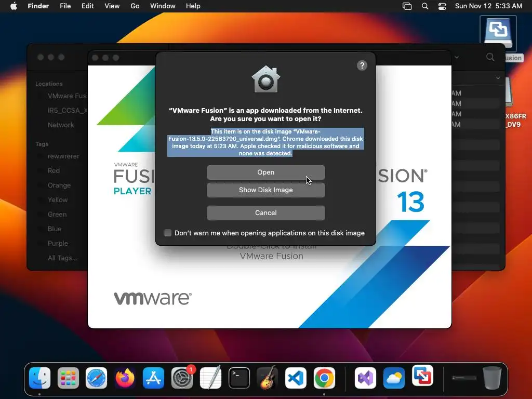Open the App Store from the Dock
The image size is (532, 399).
tap(153, 378)
